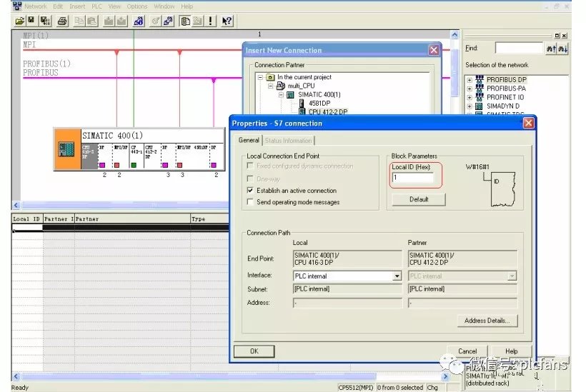Click the Save toolbar icon
Image resolution: width=586 pixels, height=392 pixels.
coord(31,21)
